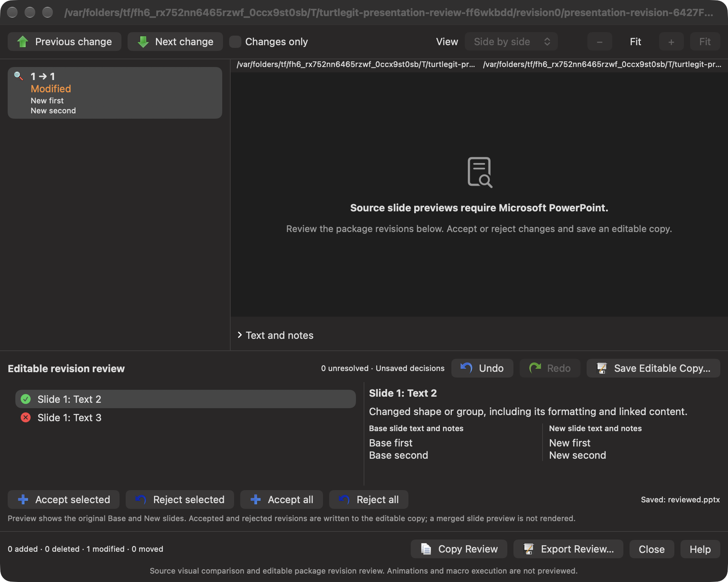Click the Save Editable Copy pencil icon

pyautogui.click(x=602, y=368)
